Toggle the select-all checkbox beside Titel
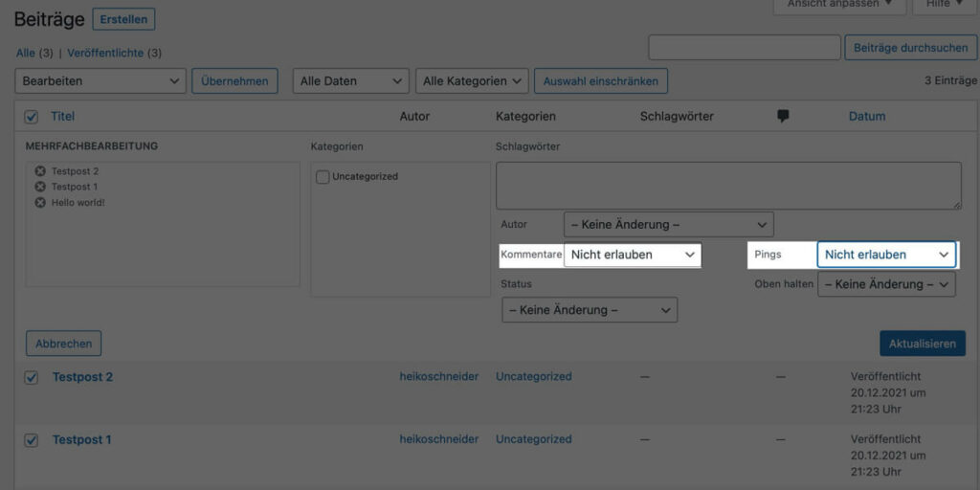 point(32,117)
